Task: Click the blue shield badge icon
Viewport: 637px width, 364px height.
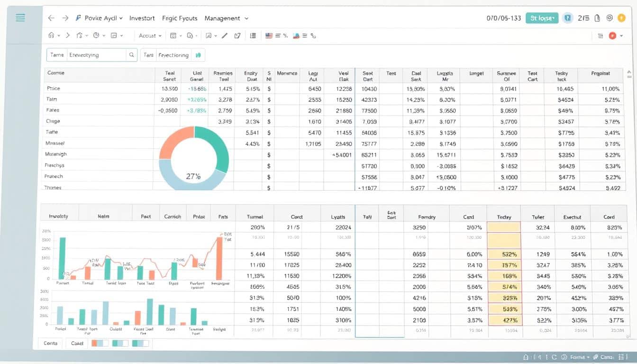Action: tap(567, 18)
